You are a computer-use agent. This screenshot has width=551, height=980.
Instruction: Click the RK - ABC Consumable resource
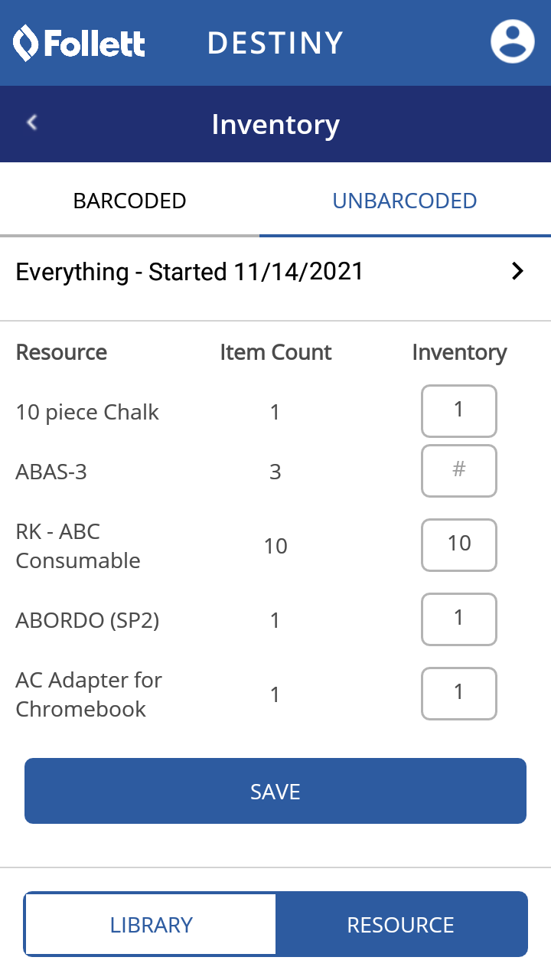pyautogui.click(x=77, y=546)
